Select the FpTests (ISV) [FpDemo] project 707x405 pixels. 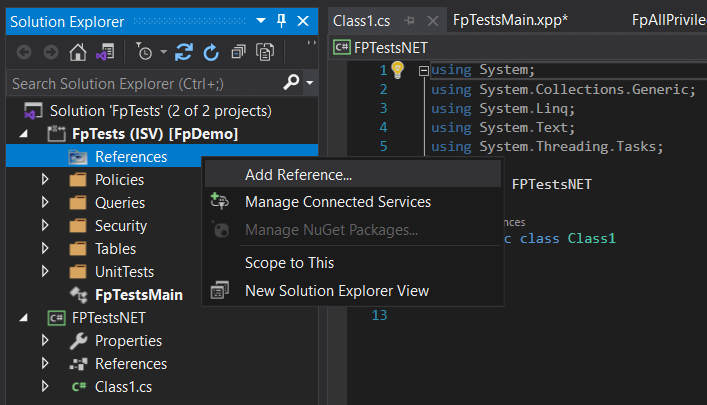155,134
